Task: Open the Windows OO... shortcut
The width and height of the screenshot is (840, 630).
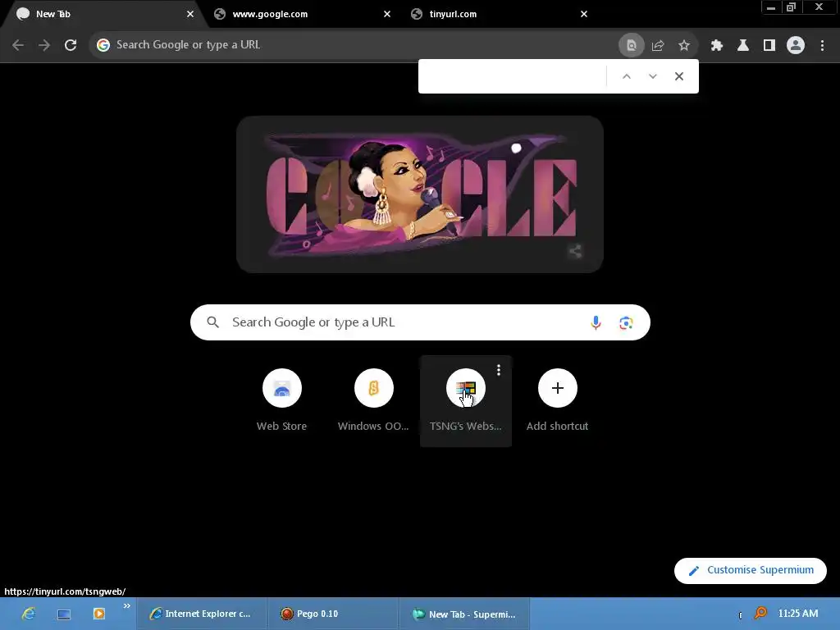Action: click(x=373, y=400)
